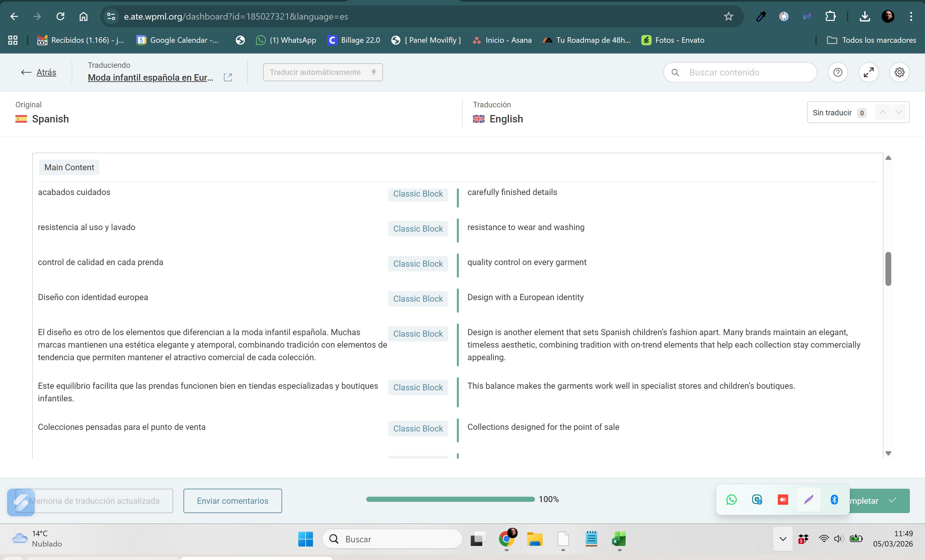Click the Atrás back link
Image resolution: width=925 pixels, height=560 pixels.
tap(46, 72)
